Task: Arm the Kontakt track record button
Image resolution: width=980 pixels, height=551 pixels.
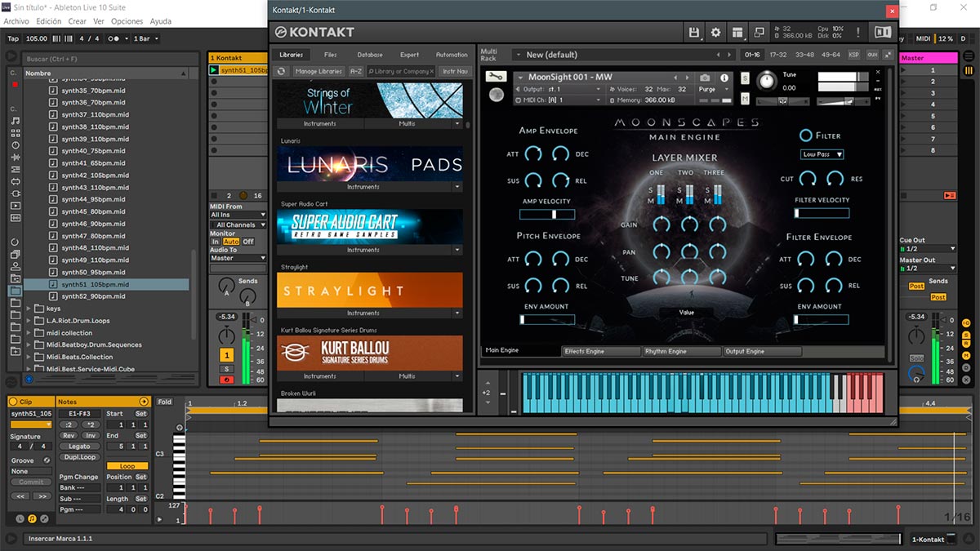Action: pyautogui.click(x=227, y=380)
